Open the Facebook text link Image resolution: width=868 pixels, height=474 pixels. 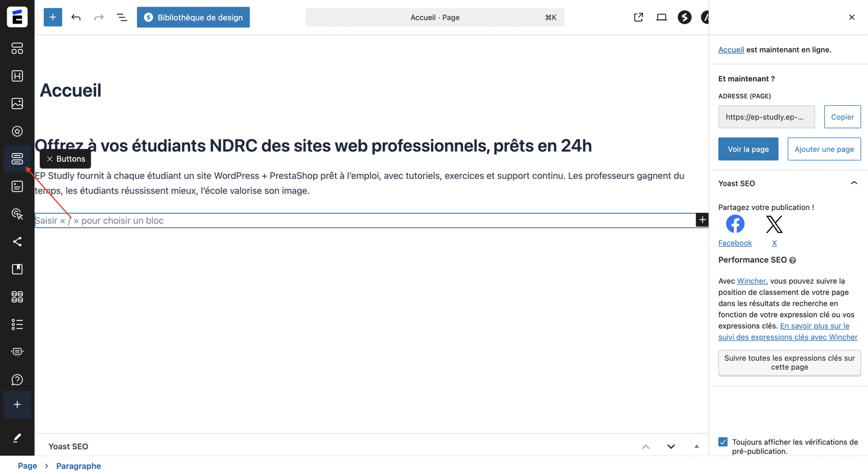click(735, 243)
